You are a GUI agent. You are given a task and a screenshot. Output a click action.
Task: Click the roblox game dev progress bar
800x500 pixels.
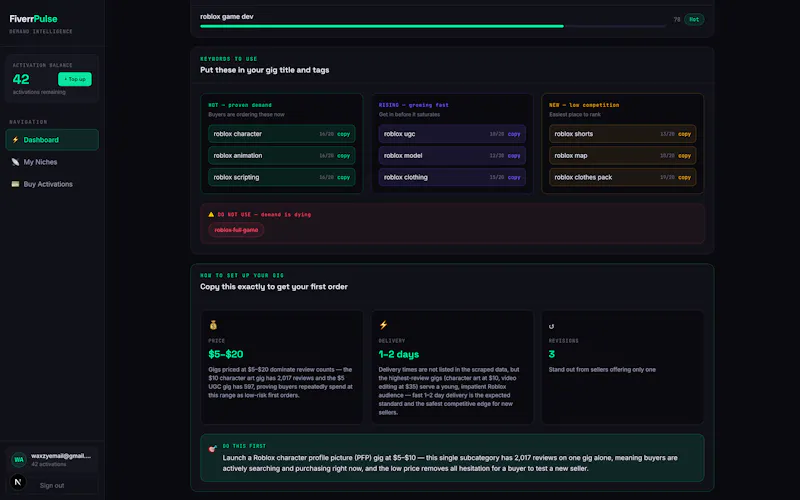pos(433,26)
